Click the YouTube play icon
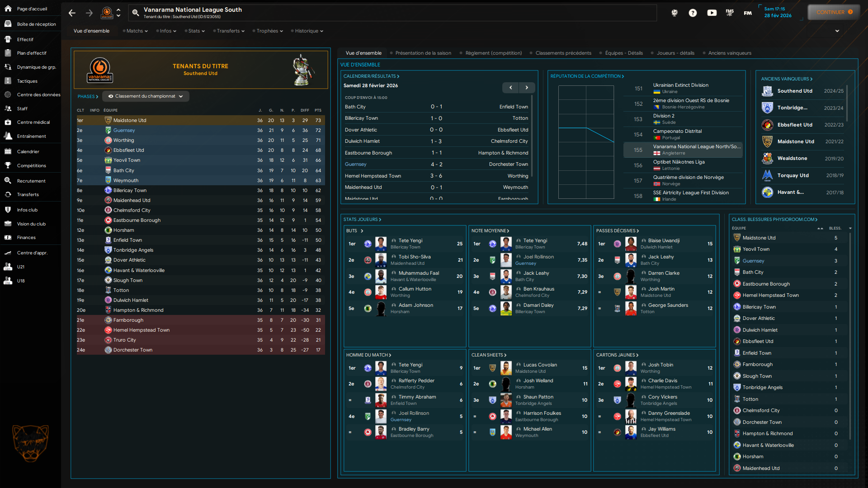Viewport: 868px width, 488px height. click(712, 13)
